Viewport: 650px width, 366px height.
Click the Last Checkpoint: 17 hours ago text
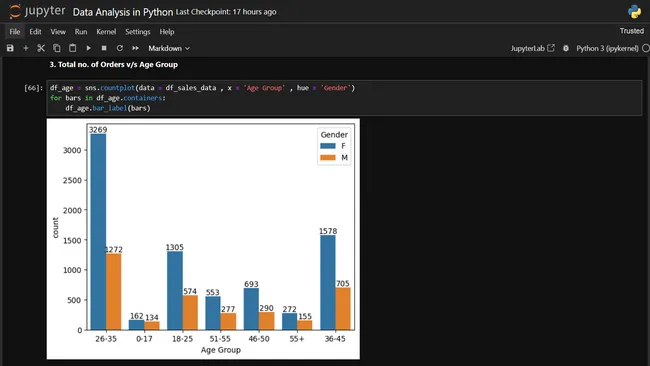click(226, 12)
